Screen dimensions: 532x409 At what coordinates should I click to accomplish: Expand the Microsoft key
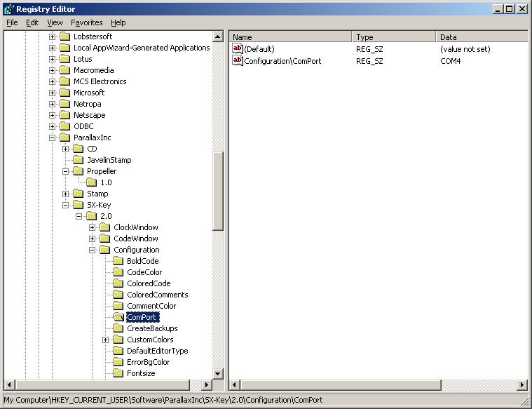52,93
